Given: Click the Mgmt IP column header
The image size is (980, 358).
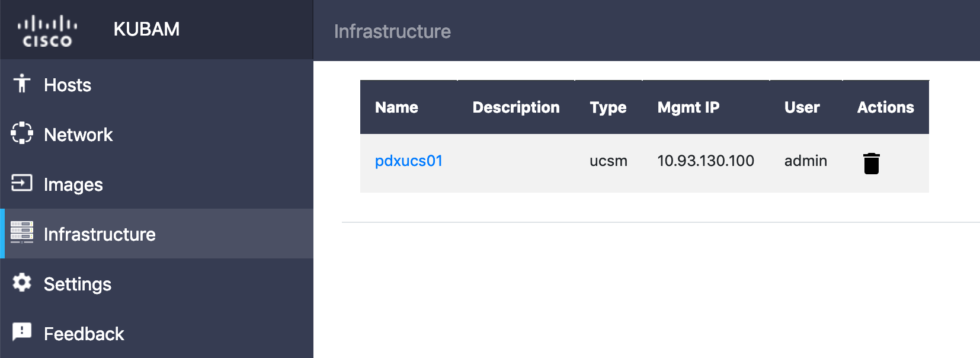Looking at the screenshot, I should [x=688, y=107].
